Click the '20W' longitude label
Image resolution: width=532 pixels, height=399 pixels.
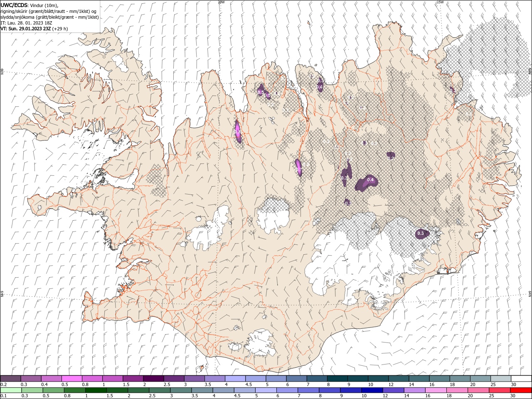click(x=221, y=2)
